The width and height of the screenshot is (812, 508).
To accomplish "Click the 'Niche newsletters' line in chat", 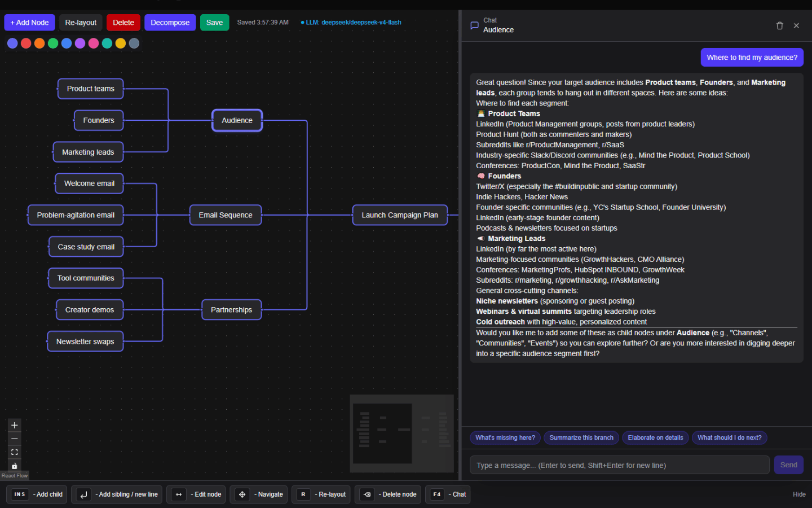I will [555, 301].
